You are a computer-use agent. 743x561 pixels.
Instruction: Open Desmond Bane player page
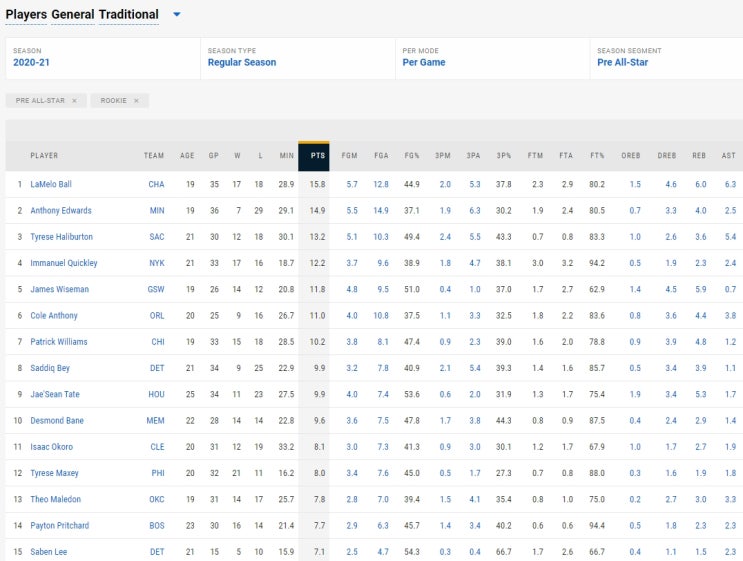pyautogui.click(x=57, y=420)
